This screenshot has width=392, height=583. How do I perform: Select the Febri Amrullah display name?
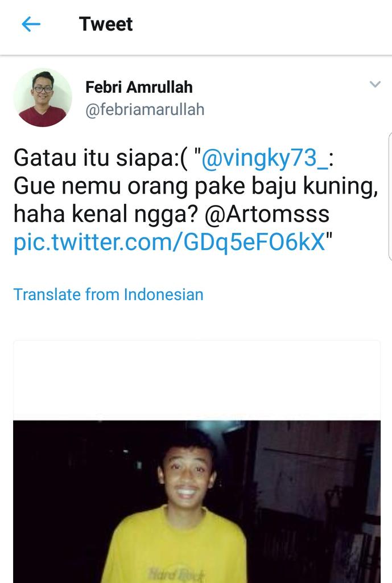139,87
